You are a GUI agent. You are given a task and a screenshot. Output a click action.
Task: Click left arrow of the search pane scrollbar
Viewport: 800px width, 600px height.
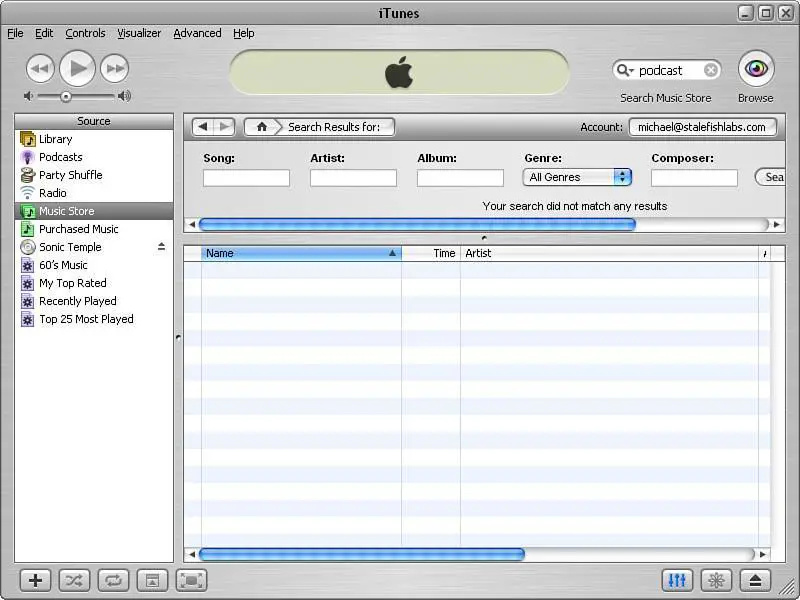click(192, 224)
